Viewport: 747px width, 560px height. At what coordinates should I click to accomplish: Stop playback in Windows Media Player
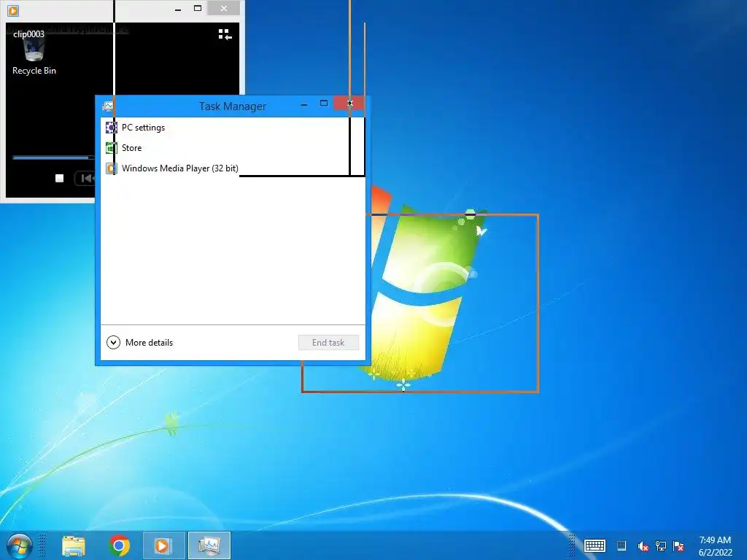click(x=60, y=178)
